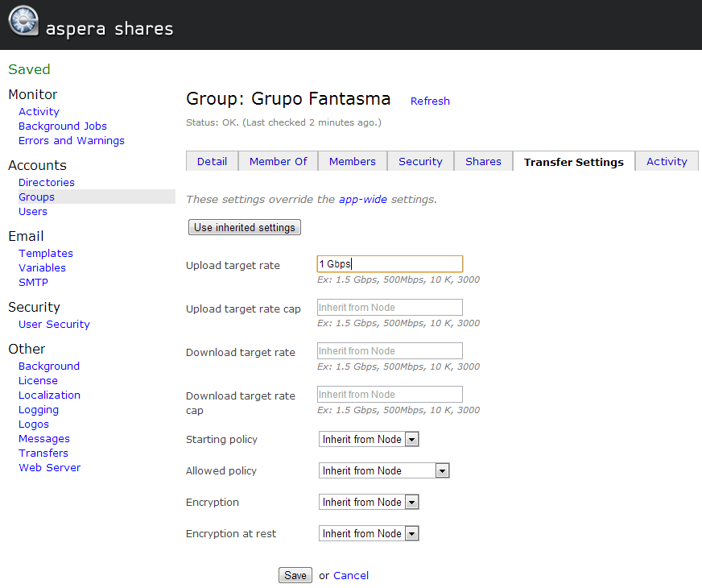Click the 'Status: OK' last checked text
This screenshot has width=702, height=588.
284,122
